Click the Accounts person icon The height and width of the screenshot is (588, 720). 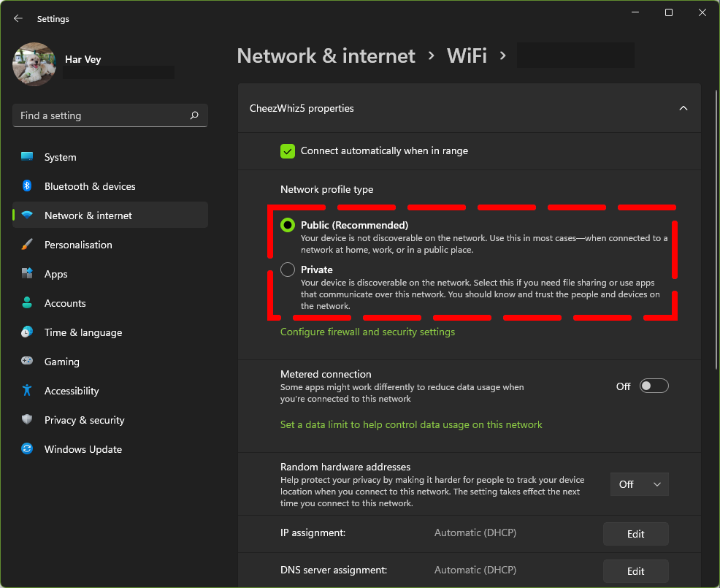pos(27,302)
